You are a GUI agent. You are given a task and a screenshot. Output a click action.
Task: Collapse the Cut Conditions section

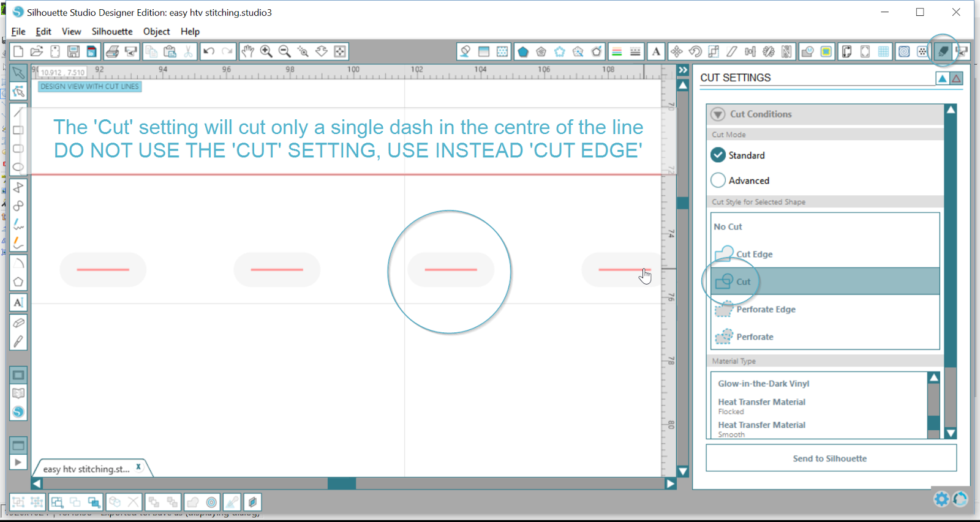click(x=718, y=114)
